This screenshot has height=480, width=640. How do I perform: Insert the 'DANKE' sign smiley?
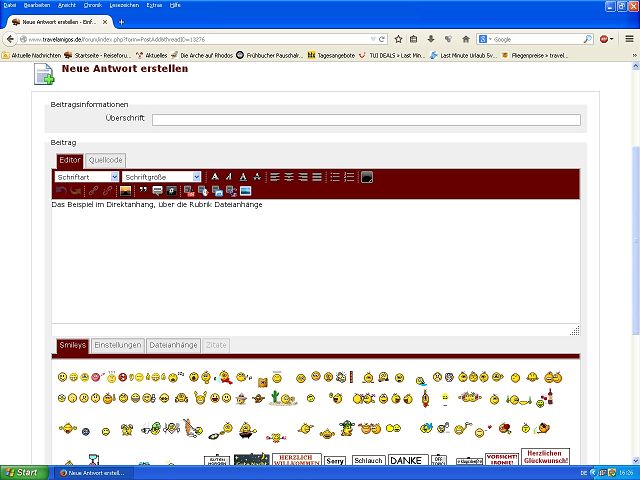click(x=406, y=461)
